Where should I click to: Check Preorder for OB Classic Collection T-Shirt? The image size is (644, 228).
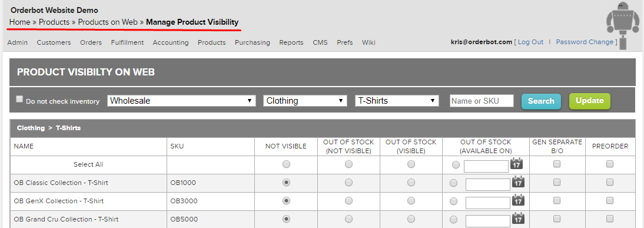pyautogui.click(x=610, y=182)
